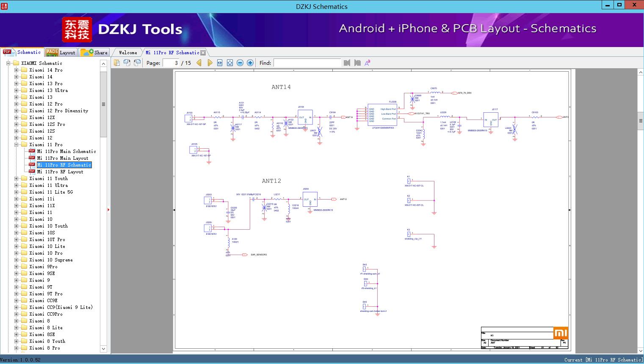The width and height of the screenshot is (644, 364).
Task: Select Xiaomi CC9(Xiaomi 9 Lite) tree item
Action: point(61,307)
